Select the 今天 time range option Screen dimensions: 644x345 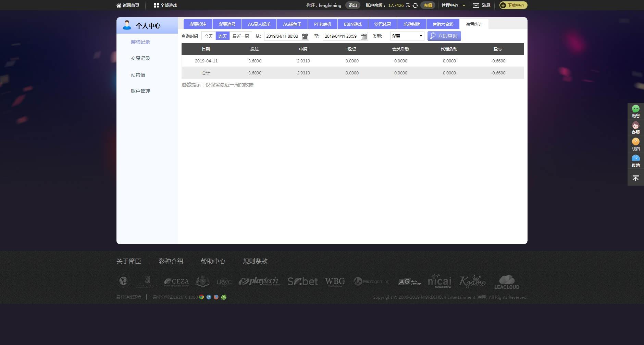209,36
